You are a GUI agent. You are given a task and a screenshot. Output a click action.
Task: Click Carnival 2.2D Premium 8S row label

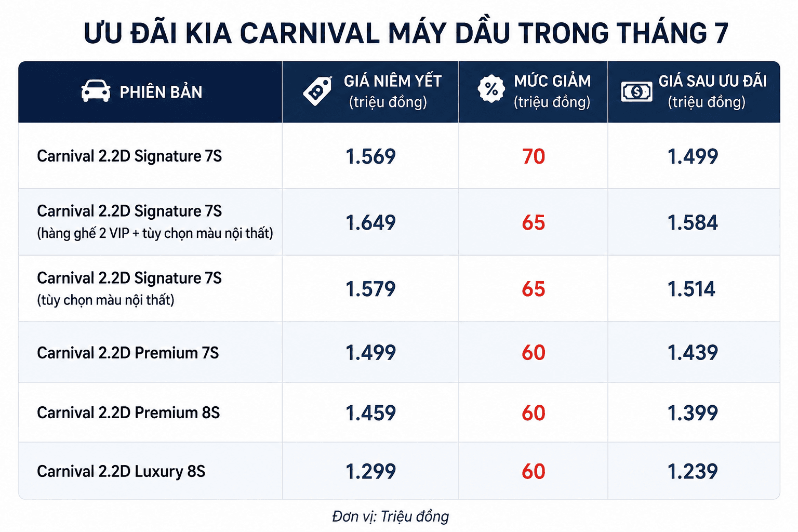point(128,413)
